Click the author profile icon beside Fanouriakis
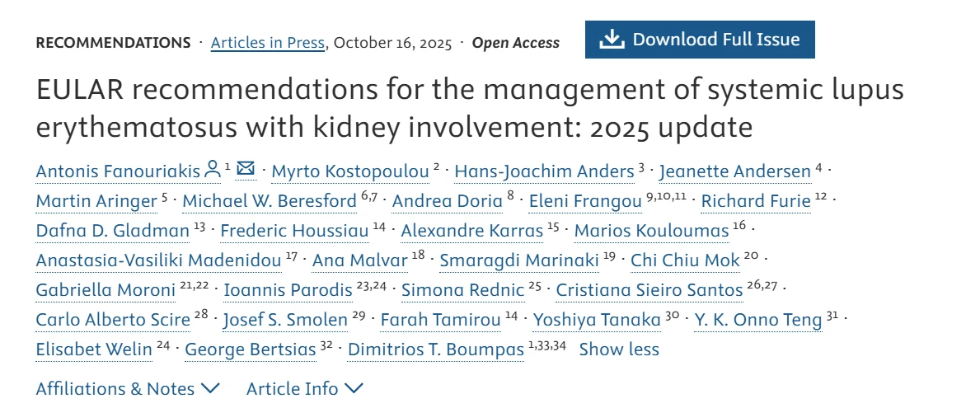 213,170
